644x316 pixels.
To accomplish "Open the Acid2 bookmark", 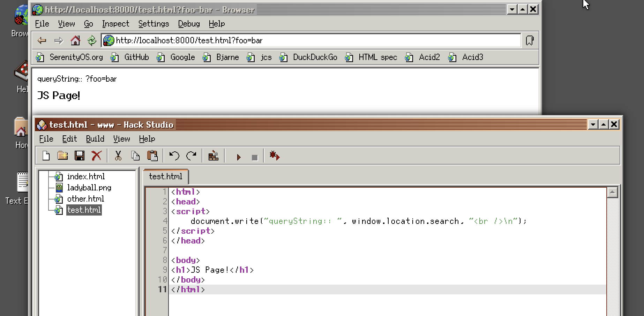I will [x=422, y=57].
